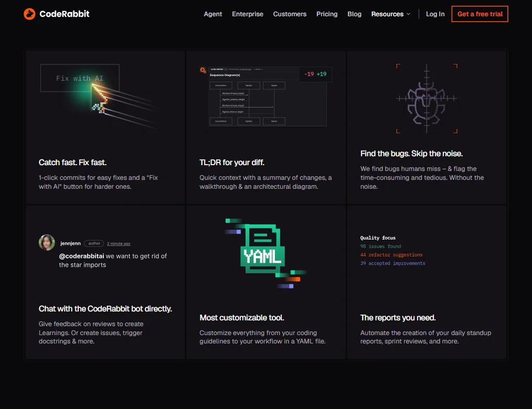This screenshot has height=409, width=532.
Task: Click the Automate daily standup reports paragraph
Action: (425, 337)
